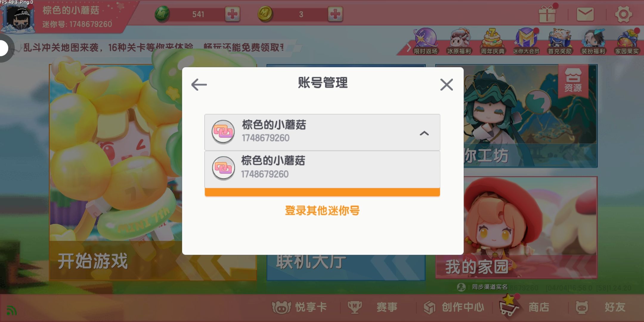Viewport: 644px width, 322px height.
Task: Open the 冰原福利 event icon
Action: [x=459, y=41]
